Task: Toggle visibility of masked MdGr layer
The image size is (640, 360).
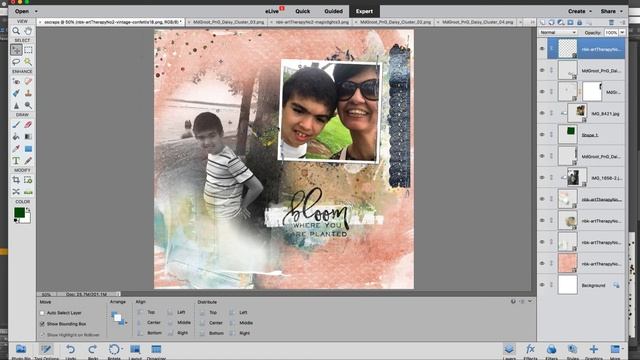Action: (542, 91)
